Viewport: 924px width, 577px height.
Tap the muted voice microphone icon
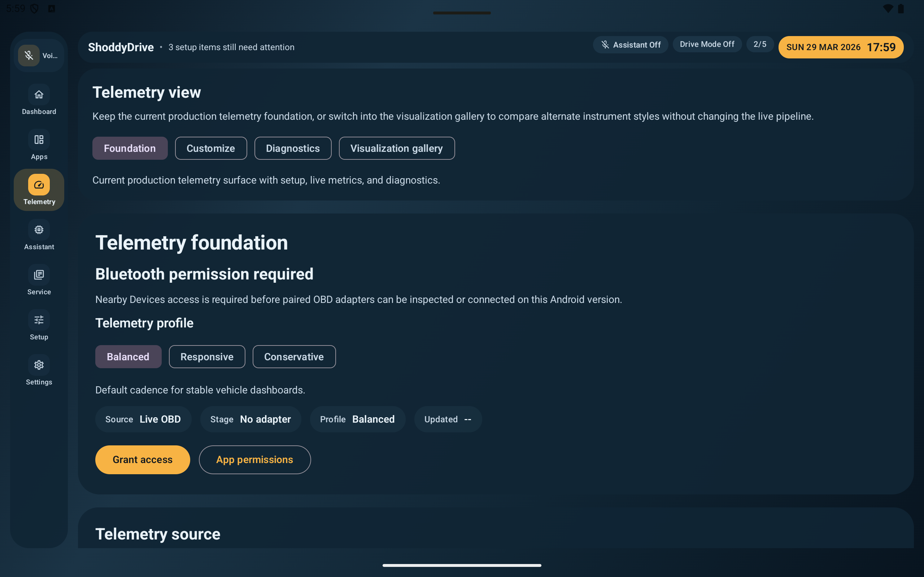(x=29, y=56)
